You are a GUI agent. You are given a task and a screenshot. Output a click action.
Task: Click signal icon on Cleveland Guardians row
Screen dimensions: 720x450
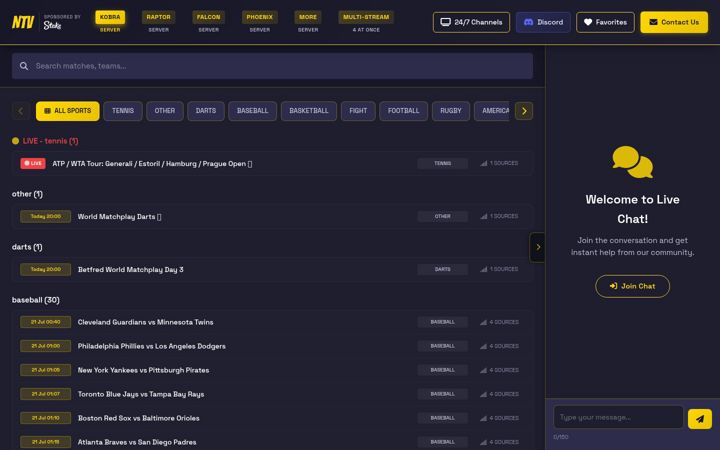[x=484, y=322]
